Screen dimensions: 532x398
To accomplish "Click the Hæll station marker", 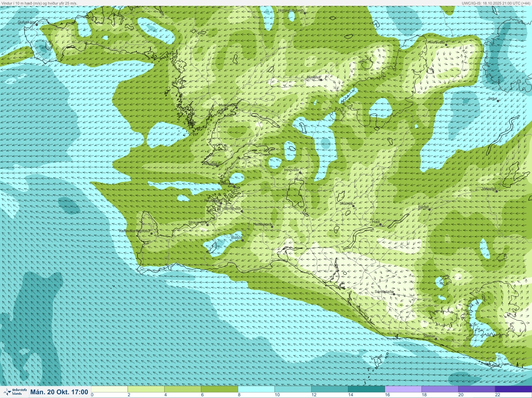I will [x=380, y=225].
